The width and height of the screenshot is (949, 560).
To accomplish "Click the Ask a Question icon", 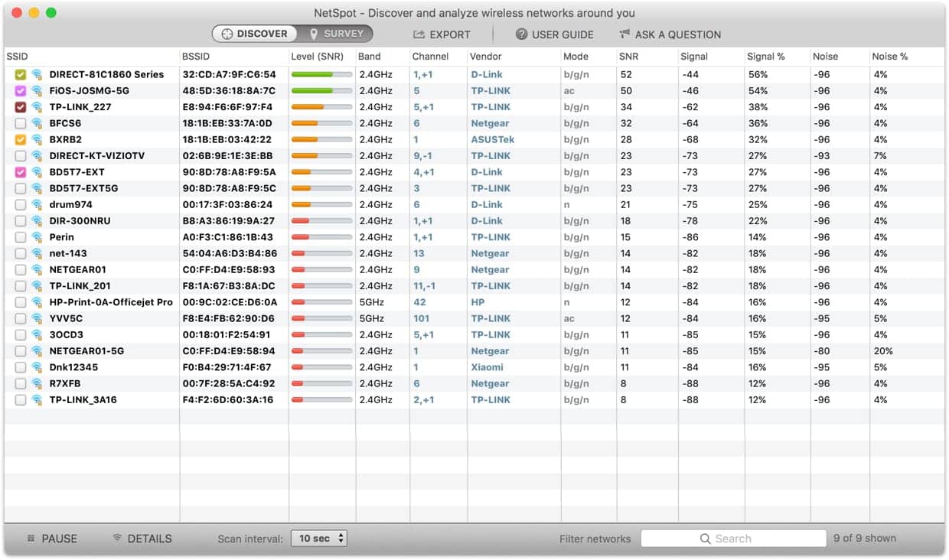I will point(626,34).
